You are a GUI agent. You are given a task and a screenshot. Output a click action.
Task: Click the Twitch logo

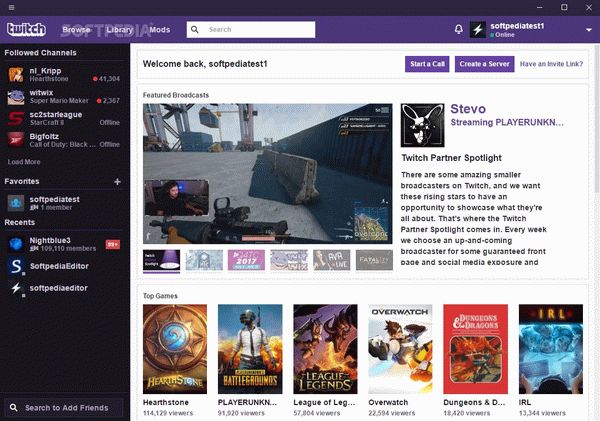tap(26, 29)
